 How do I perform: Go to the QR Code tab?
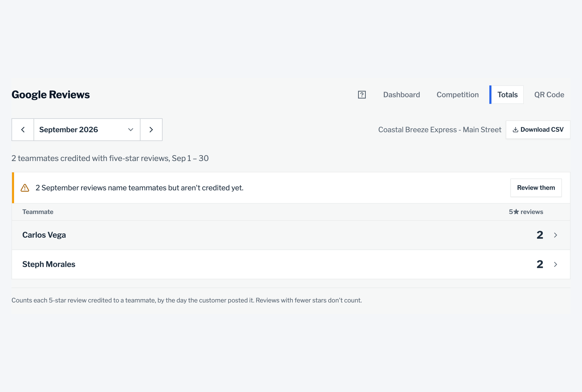tap(549, 95)
